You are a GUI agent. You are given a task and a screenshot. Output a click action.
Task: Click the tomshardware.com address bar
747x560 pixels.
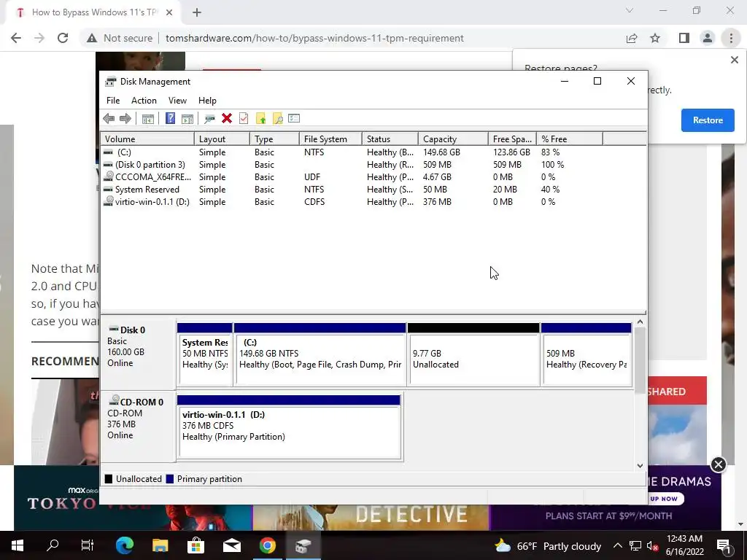point(314,38)
